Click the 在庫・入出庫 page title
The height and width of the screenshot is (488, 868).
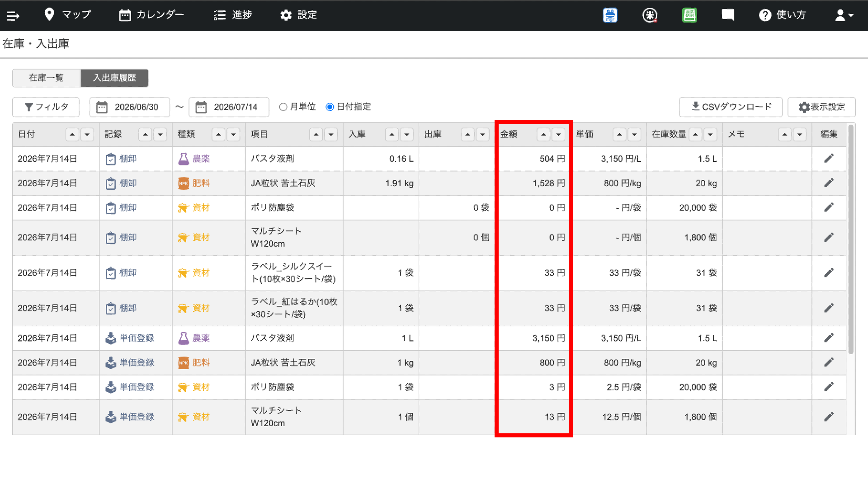pyautogui.click(x=36, y=44)
